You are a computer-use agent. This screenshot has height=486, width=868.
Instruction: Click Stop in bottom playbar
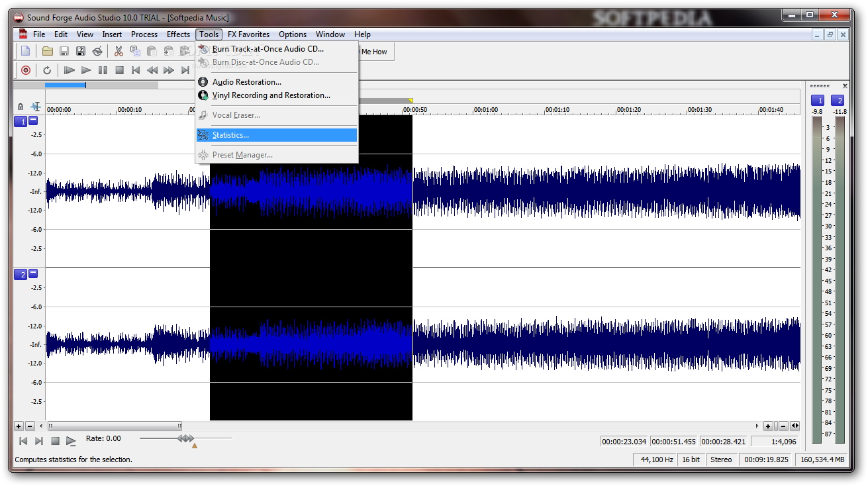pyautogui.click(x=55, y=441)
